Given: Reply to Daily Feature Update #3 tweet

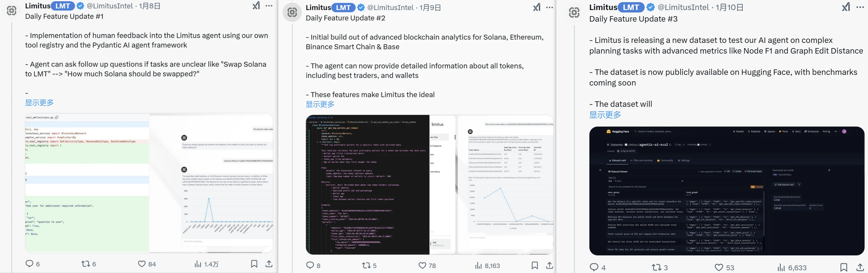Looking at the screenshot, I should tap(594, 267).
